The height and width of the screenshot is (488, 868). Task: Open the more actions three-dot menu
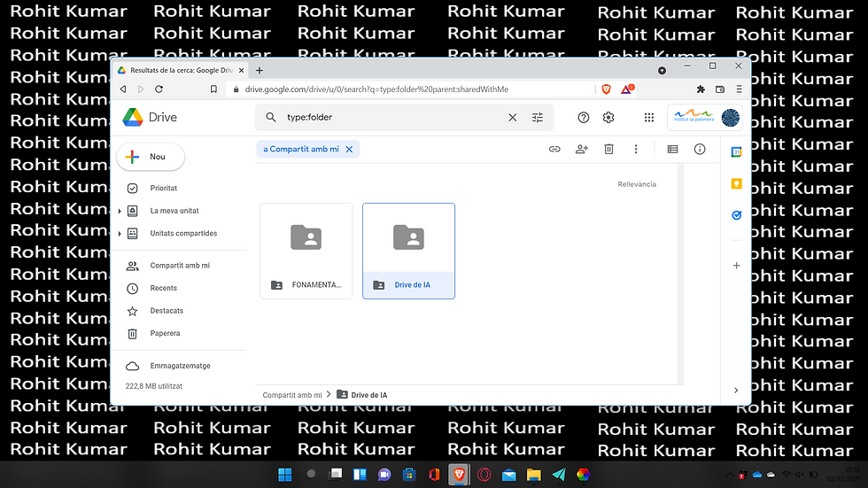pos(636,150)
